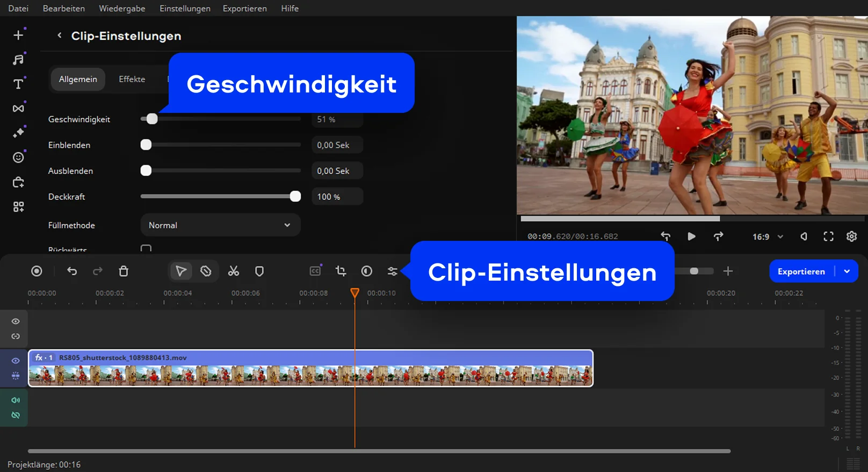Open the Transitions panel in sidebar
This screenshot has width=868, height=472.
point(18,109)
